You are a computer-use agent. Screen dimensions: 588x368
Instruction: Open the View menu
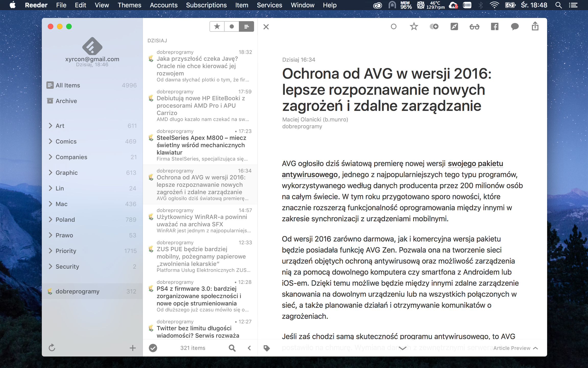[x=102, y=5]
